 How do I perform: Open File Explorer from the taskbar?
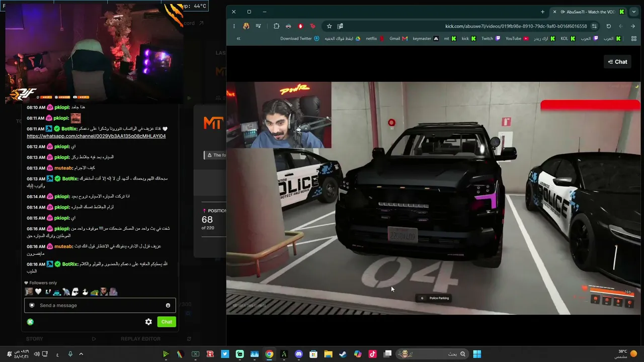point(328,354)
